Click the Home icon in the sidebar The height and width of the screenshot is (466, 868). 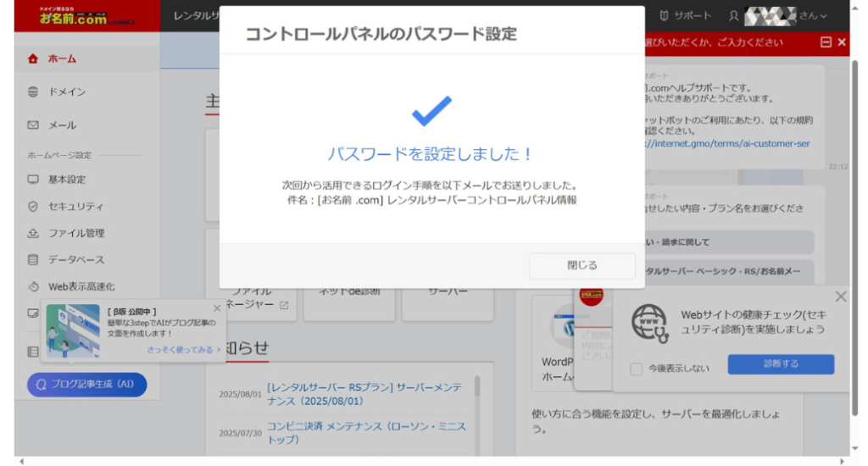coord(33,58)
